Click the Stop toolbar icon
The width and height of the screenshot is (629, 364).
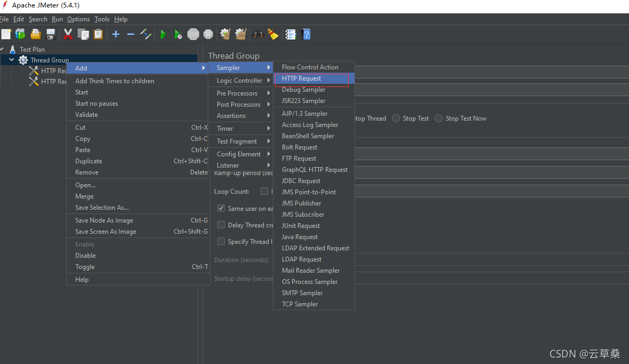click(193, 35)
